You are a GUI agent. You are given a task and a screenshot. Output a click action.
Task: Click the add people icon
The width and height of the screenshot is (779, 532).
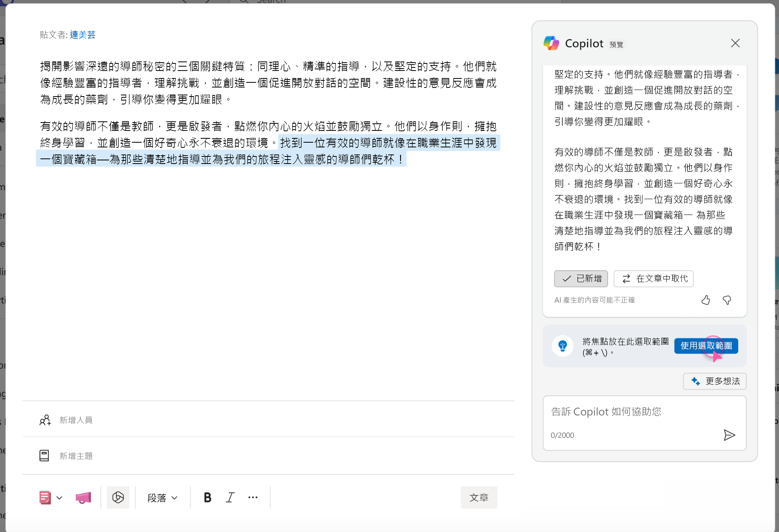tap(45, 420)
